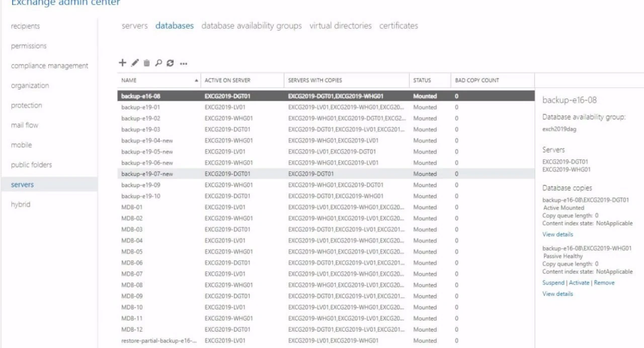Image resolution: width=644 pixels, height=348 pixels.
Task: Select MDB-06 database row
Action: point(326,262)
